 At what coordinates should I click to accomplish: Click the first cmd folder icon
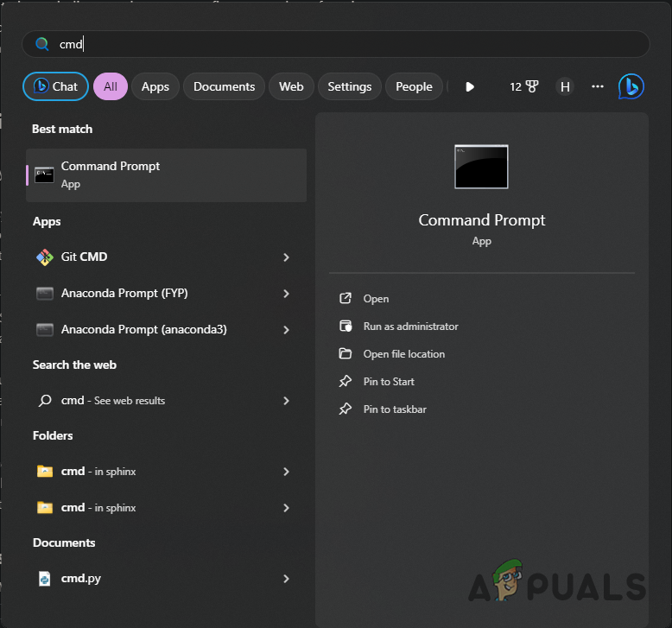[45, 471]
